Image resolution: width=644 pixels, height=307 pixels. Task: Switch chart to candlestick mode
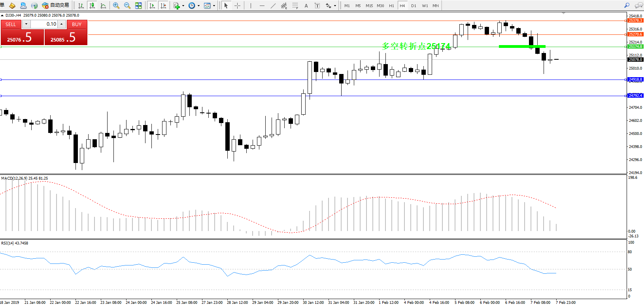(92, 6)
